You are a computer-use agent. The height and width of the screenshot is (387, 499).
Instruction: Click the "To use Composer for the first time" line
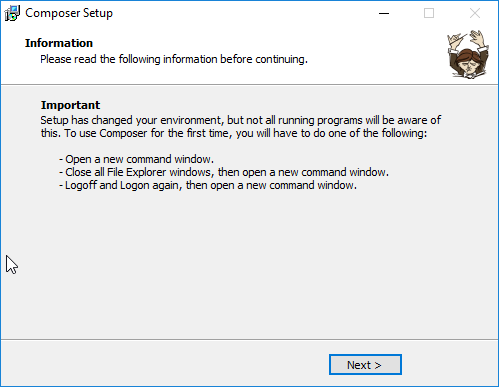pyautogui.click(x=234, y=133)
